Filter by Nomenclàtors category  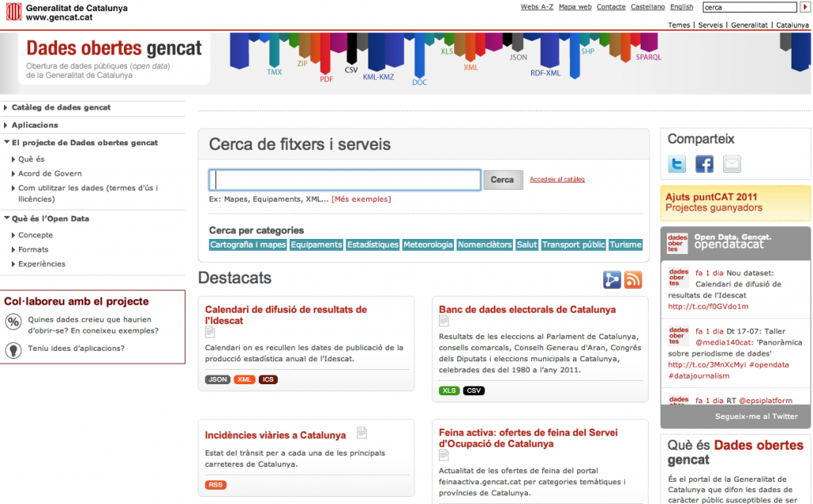[485, 244]
